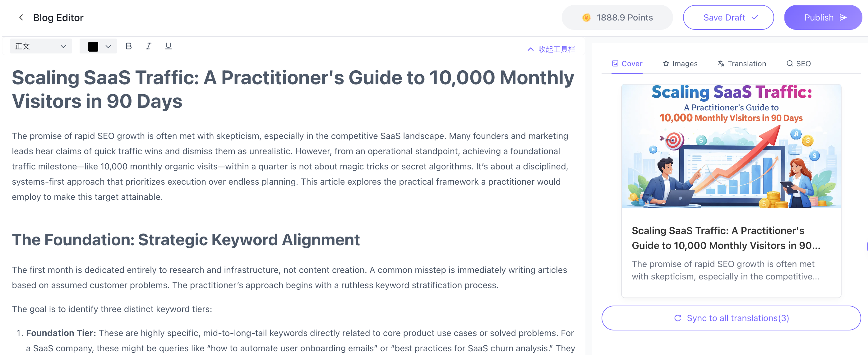This screenshot has width=868, height=355.
Task: Expand the text color dropdown arrow
Action: click(108, 47)
